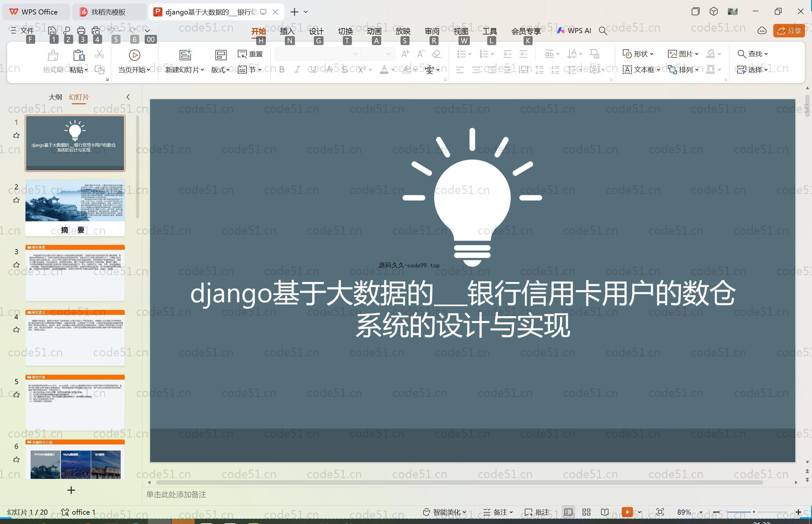The width and height of the screenshot is (812, 524).
Task: Open the font name dropdown
Action: click(355, 54)
